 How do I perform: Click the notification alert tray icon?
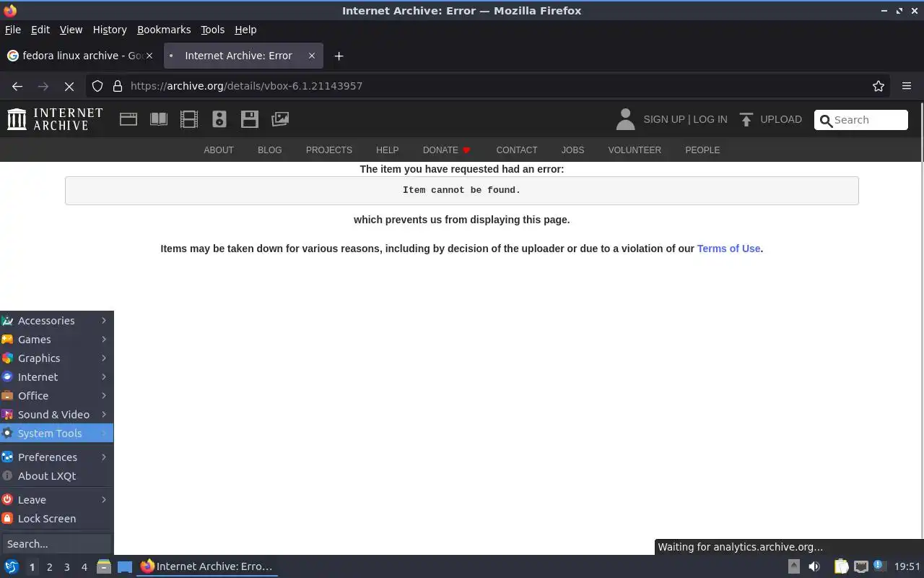click(x=879, y=566)
